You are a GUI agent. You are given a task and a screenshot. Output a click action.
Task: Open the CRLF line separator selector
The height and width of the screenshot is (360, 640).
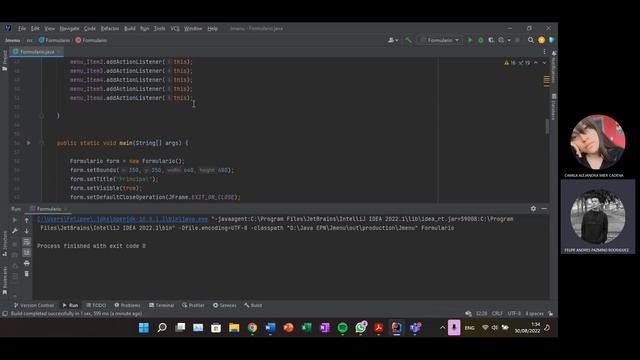coord(497,313)
